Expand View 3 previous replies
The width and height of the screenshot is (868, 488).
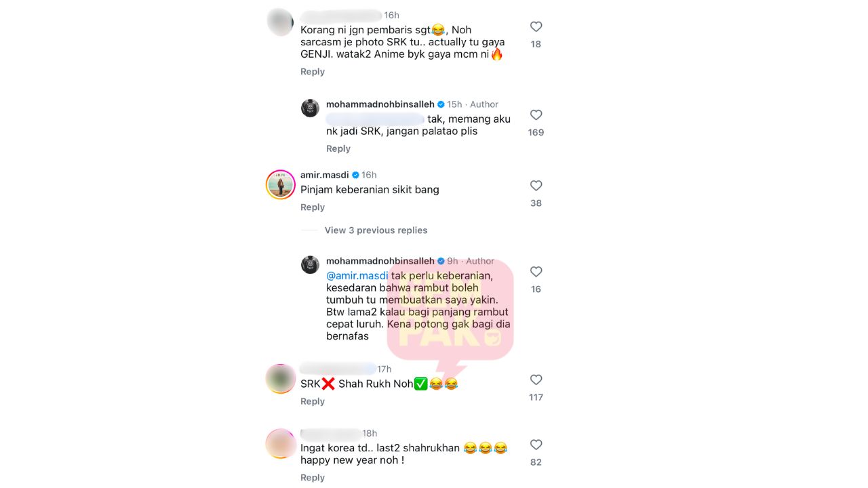376,230
